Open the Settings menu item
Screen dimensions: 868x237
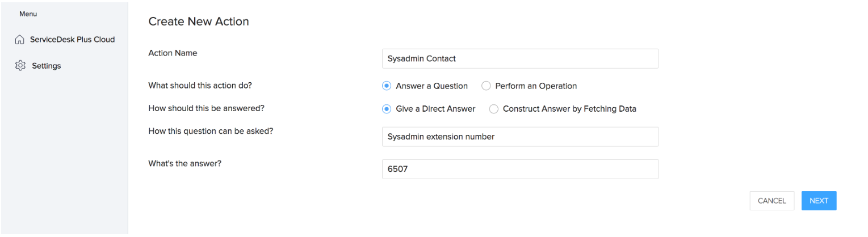pos(46,66)
